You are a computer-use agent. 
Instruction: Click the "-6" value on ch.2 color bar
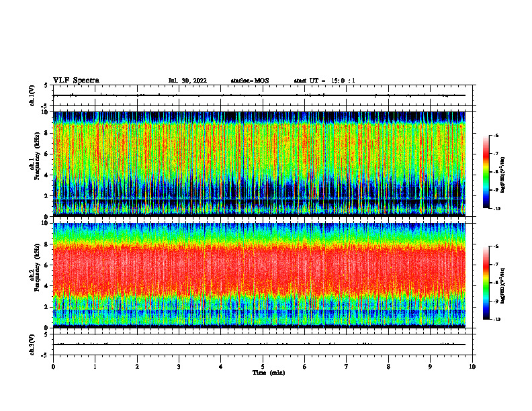click(x=495, y=246)
